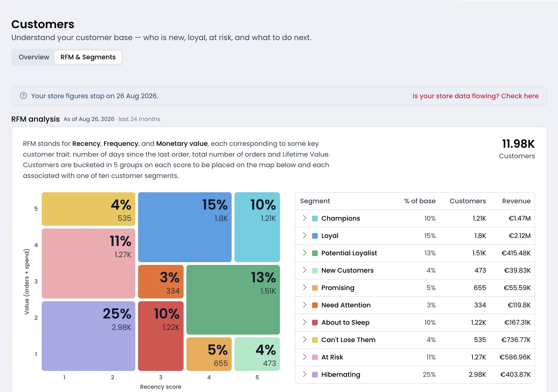
Task: Select the red 10% tile showing 1.22K
Action: pos(161,336)
